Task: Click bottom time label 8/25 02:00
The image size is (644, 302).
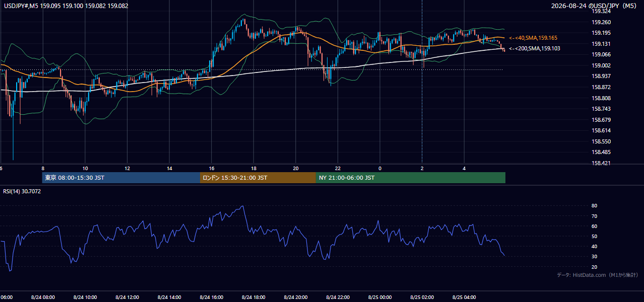Action: (422, 297)
